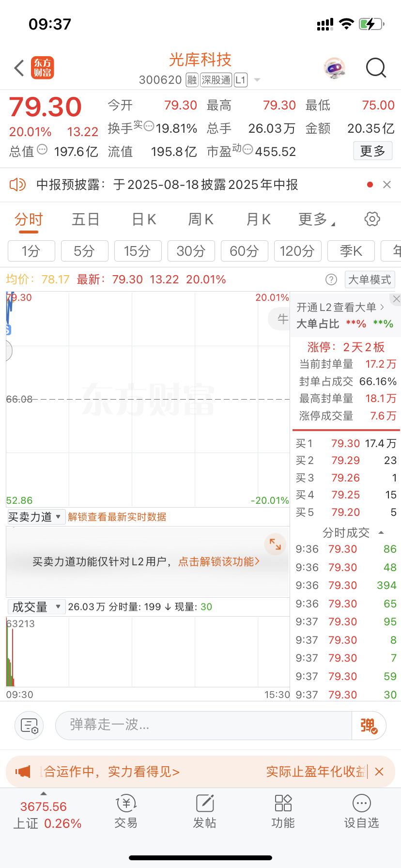Tap the L1 level tag

241,80
